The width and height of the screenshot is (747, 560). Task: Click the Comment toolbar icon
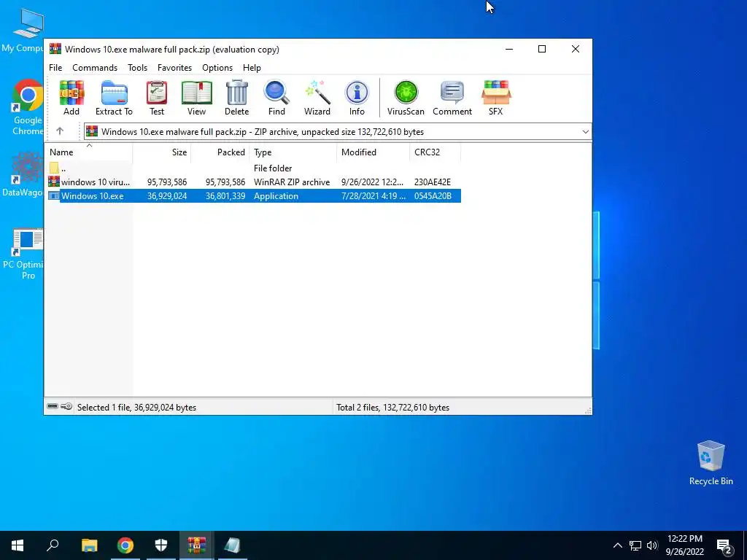point(452,98)
